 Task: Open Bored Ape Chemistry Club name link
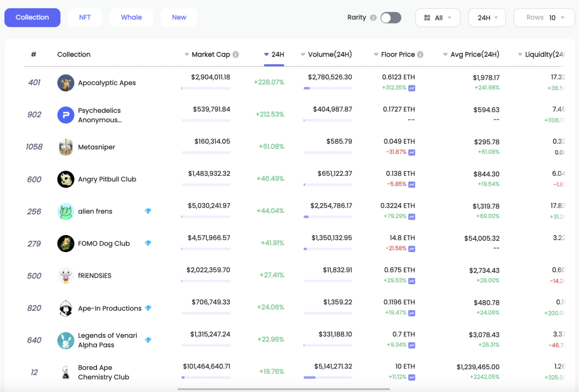click(x=103, y=372)
